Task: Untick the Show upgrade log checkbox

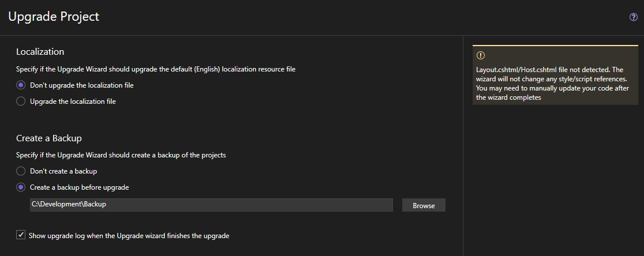Action: (21, 235)
